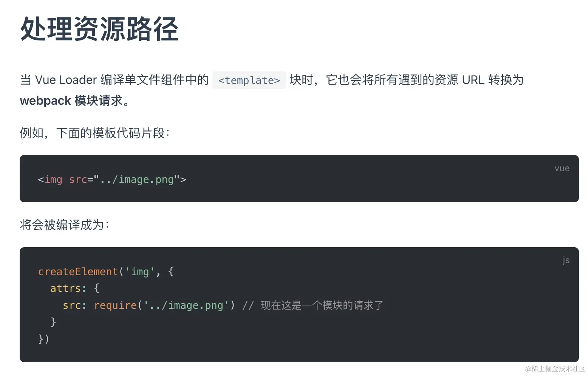The height and width of the screenshot is (375, 588).
Task: Click createElement in the js code
Action: coord(78,272)
